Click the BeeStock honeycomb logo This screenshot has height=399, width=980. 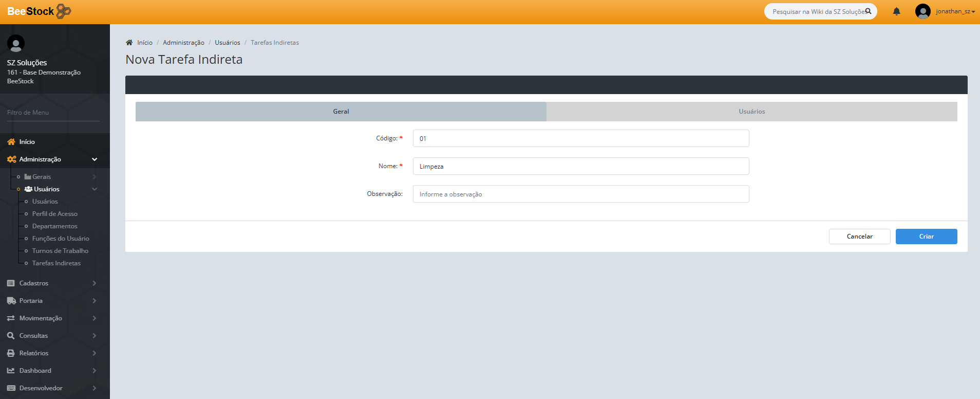click(63, 11)
